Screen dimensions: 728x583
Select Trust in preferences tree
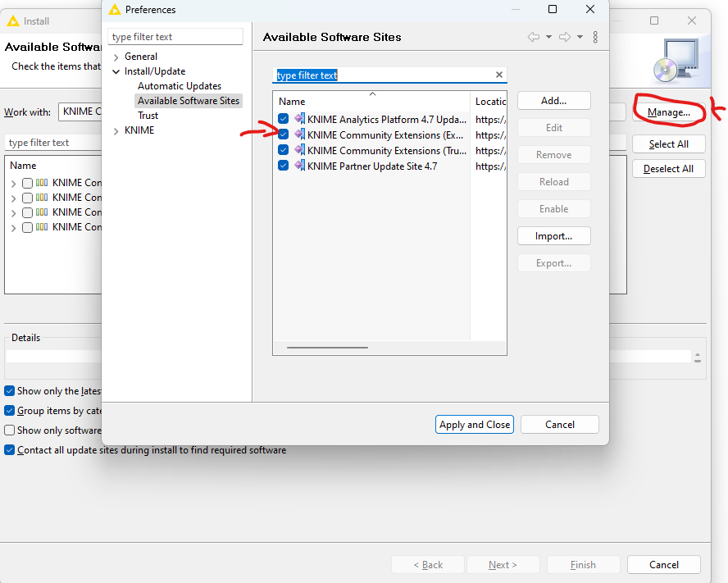[x=148, y=116]
